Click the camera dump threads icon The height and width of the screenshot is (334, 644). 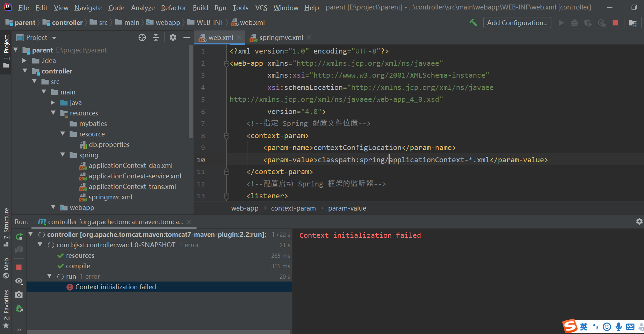(19, 295)
